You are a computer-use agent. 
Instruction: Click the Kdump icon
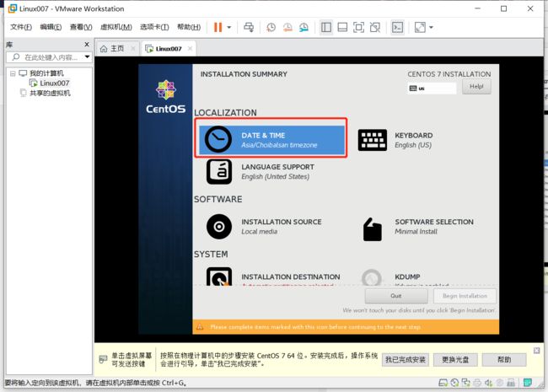372,277
